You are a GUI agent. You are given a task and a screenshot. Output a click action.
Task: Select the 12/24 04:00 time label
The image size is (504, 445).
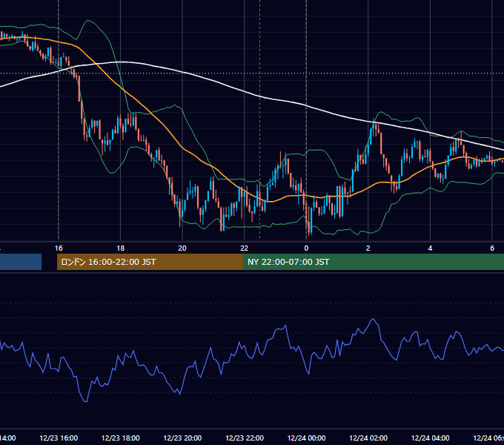pos(431,438)
